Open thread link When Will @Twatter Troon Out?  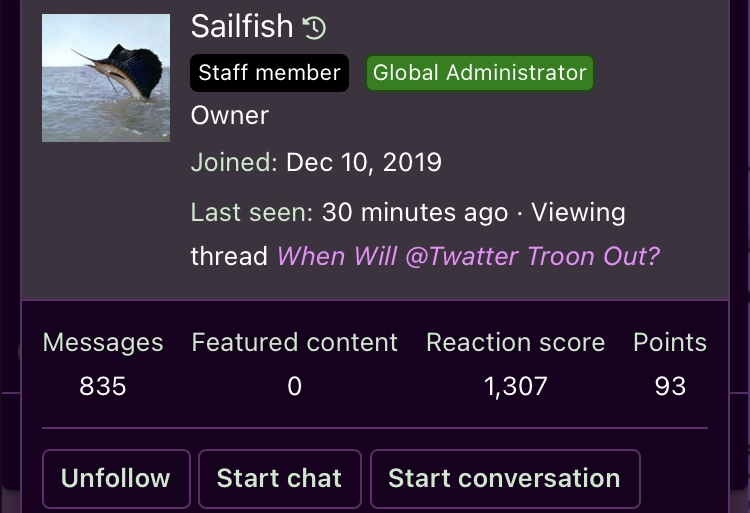pyautogui.click(x=468, y=256)
